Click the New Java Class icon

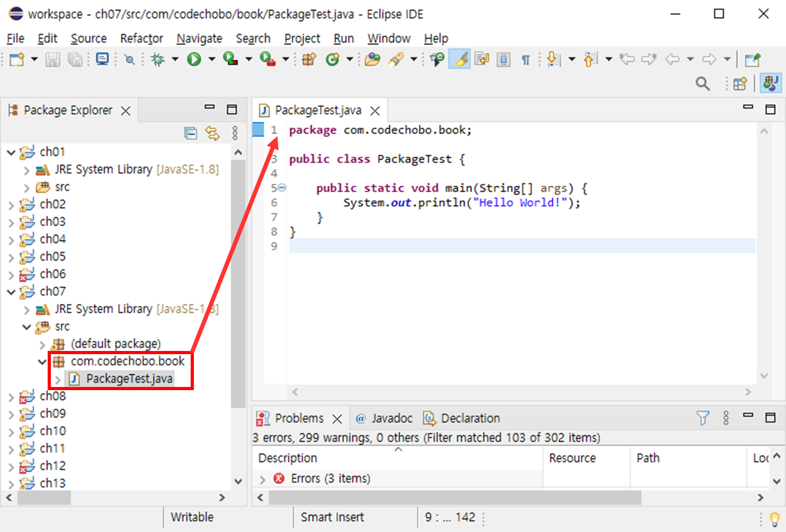333,59
